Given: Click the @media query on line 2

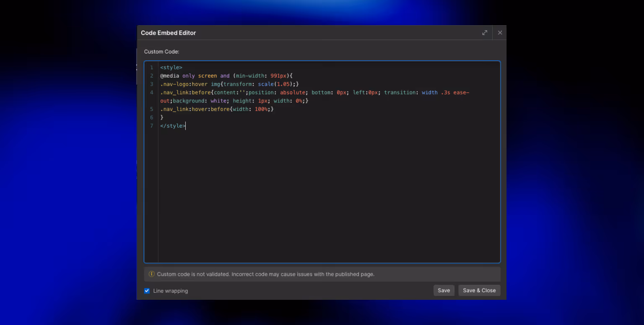Looking at the screenshot, I should (x=170, y=76).
